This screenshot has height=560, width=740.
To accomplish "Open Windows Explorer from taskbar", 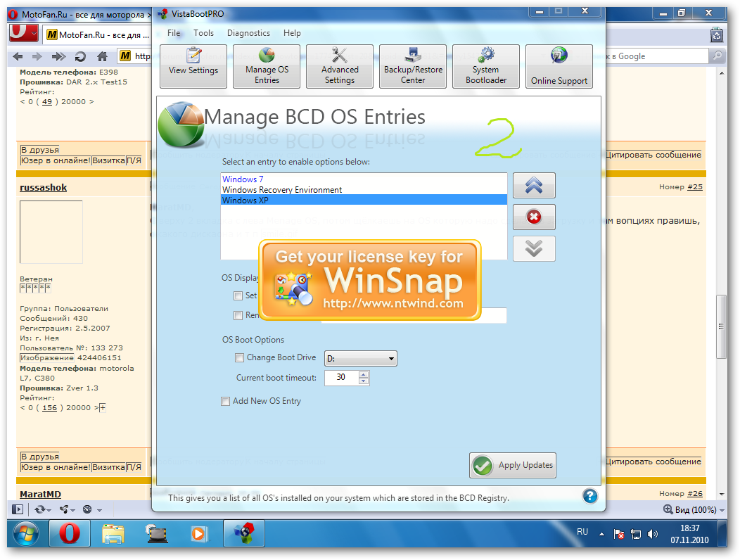I will tap(113, 534).
